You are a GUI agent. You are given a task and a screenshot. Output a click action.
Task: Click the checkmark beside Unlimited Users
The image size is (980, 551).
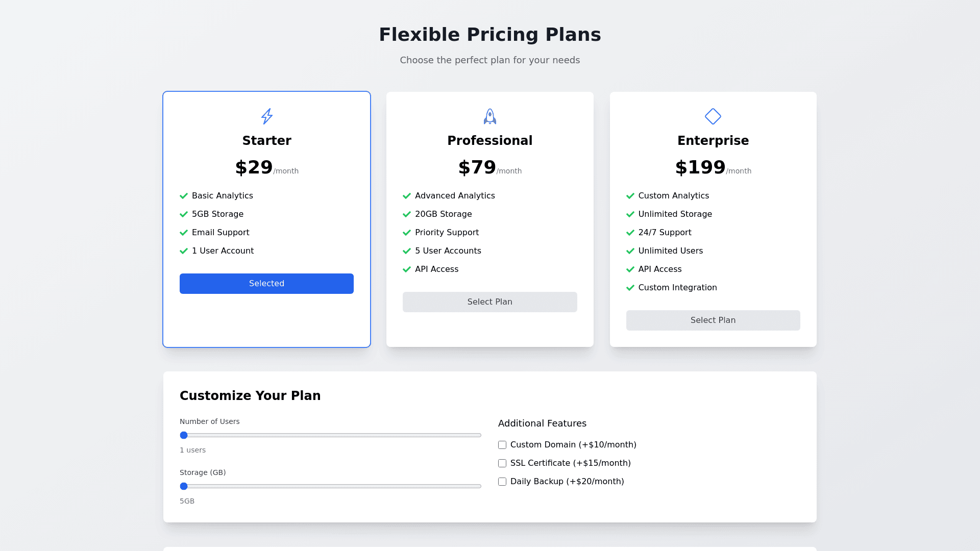(630, 251)
